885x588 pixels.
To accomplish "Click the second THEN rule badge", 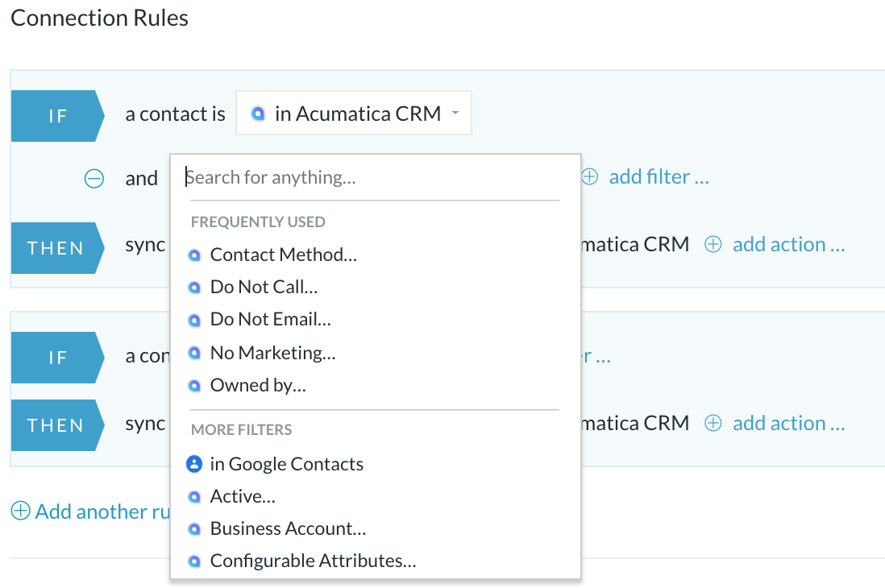I will pos(57,425).
